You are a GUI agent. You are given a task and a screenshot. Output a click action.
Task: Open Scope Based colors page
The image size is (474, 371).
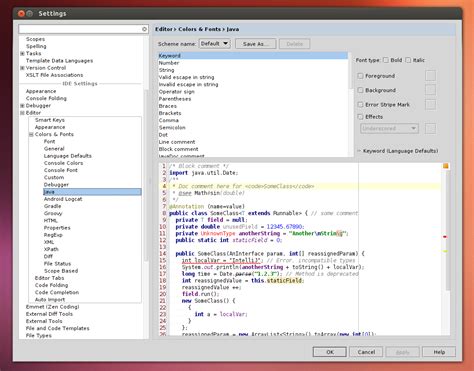(61, 271)
